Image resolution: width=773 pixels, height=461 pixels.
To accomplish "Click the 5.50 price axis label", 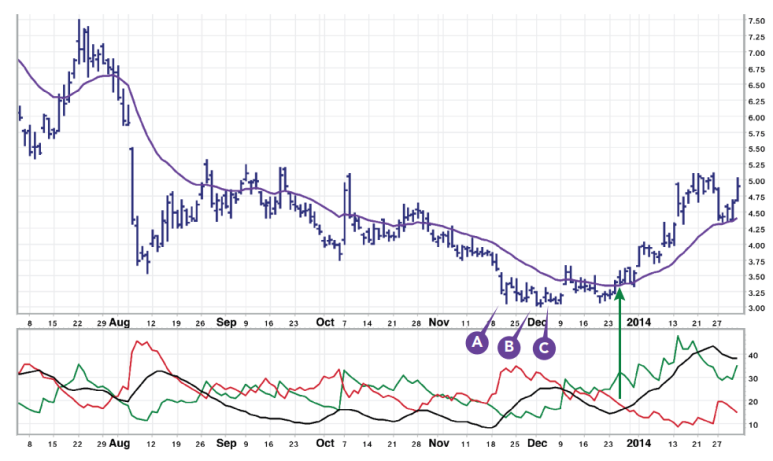I will point(757,149).
